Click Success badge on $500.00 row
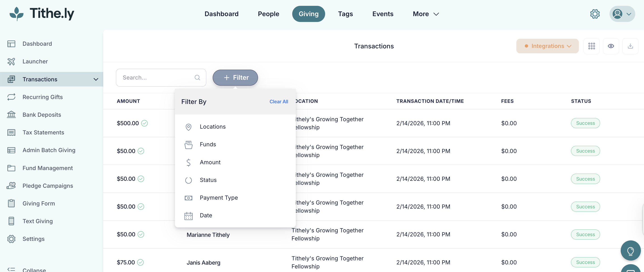Screen dimensions: 644x272 point(585,123)
